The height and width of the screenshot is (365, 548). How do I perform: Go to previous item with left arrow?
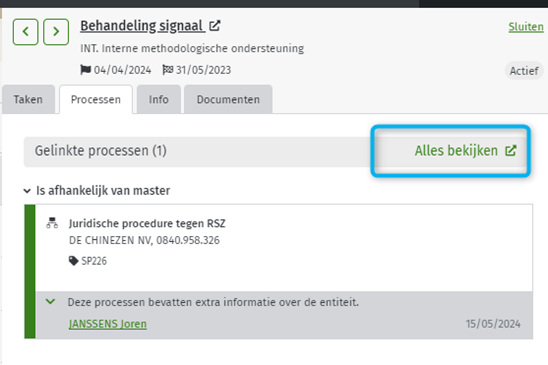(x=26, y=32)
